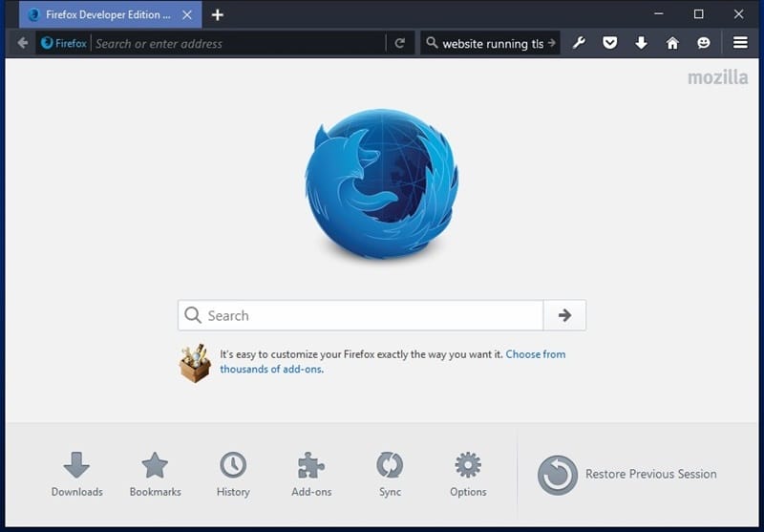
Task: Click the back navigation arrow
Action: [23, 43]
